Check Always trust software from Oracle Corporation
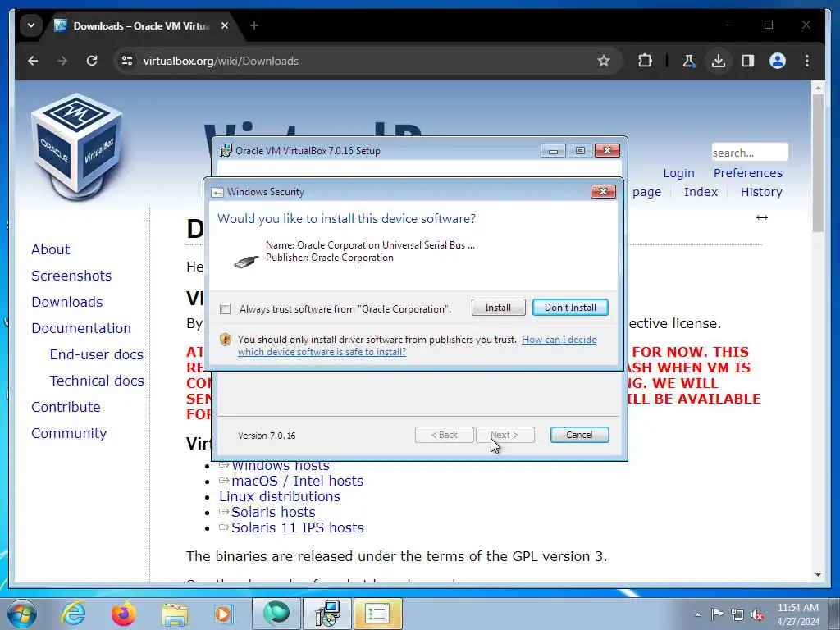 (x=225, y=309)
